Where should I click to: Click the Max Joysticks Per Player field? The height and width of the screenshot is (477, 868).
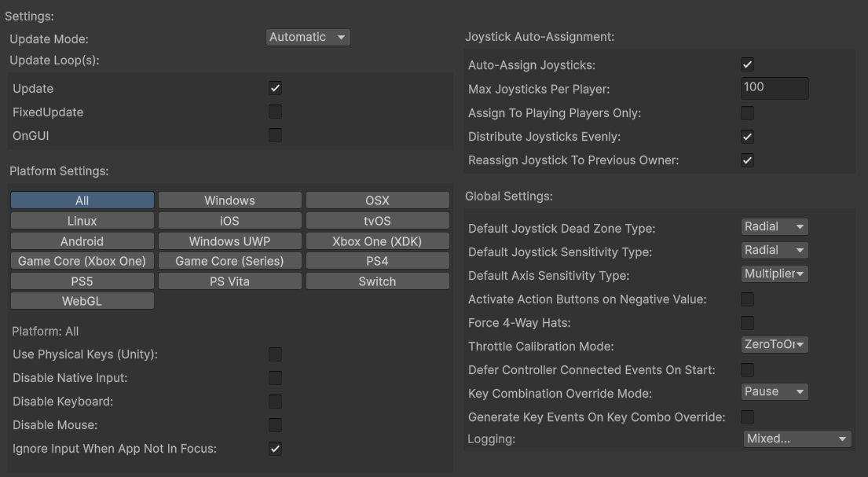coord(774,87)
